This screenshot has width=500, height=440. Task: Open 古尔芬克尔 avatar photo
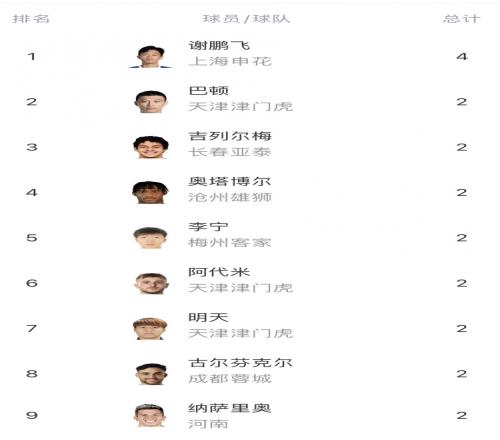point(151,374)
